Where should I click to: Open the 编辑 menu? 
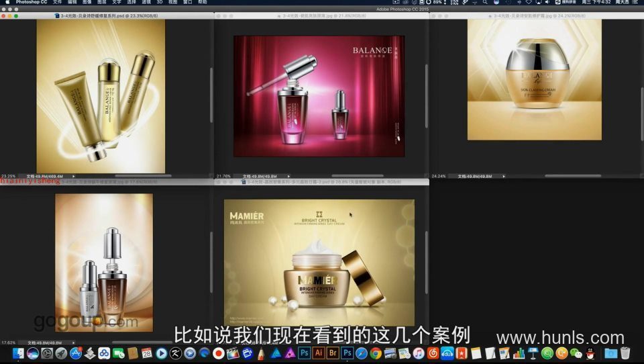coord(72,2)
